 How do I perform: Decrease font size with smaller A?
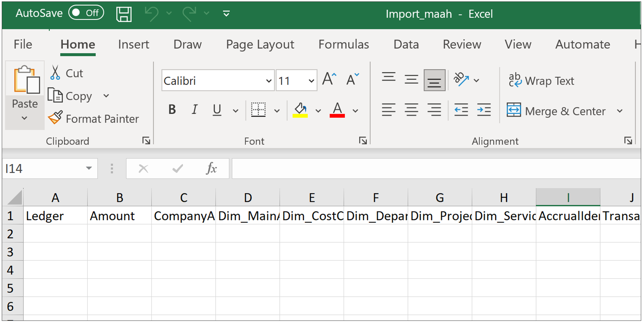[x=352, y=79]
